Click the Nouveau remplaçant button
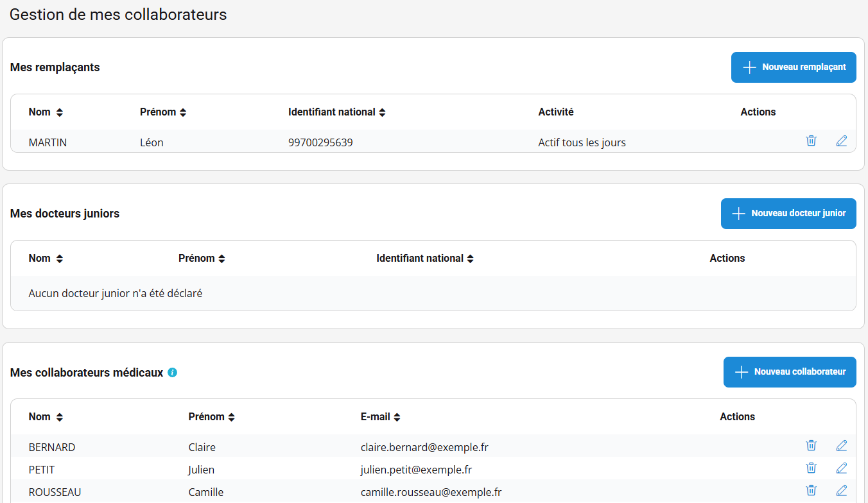 tap(794, 67)
